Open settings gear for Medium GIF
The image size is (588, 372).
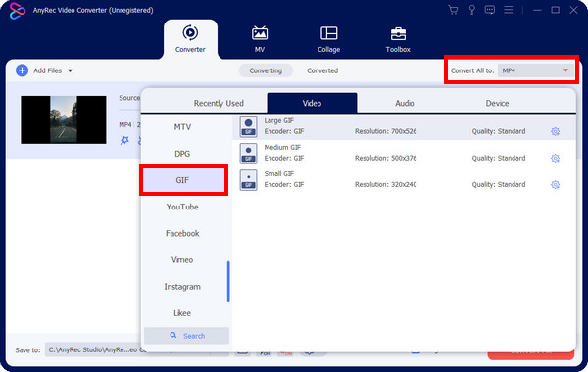pos(555,158)
